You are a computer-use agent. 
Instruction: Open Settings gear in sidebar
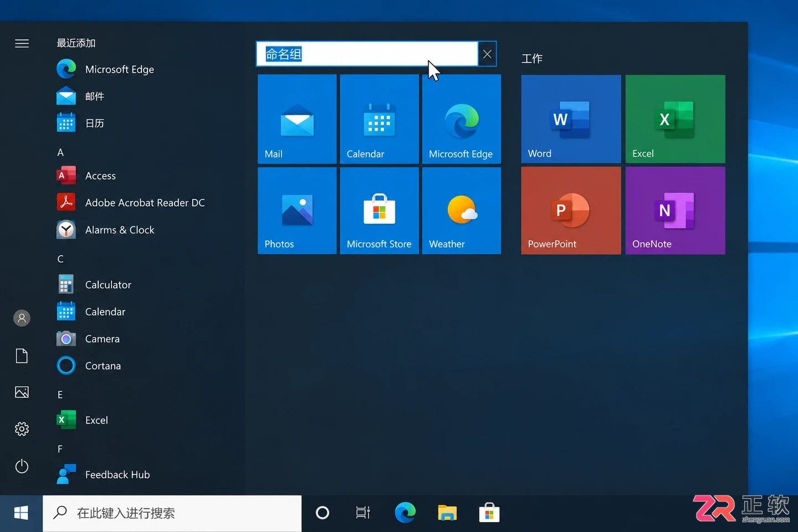pos(22,429)
